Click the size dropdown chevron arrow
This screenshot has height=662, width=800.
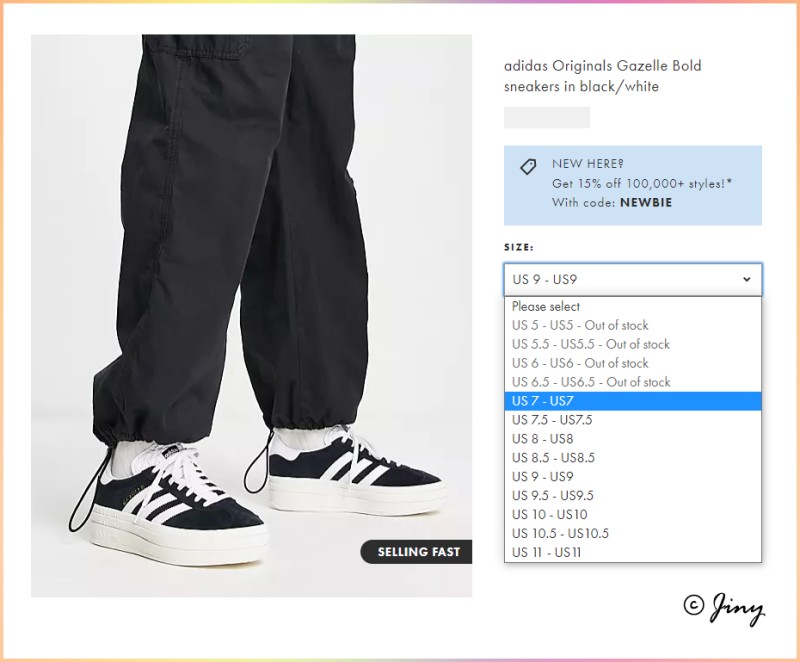click(x=746, y=279)
